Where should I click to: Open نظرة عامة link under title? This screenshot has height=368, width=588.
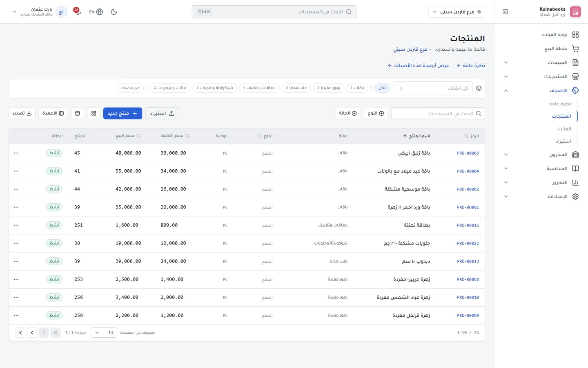(471, 65)
